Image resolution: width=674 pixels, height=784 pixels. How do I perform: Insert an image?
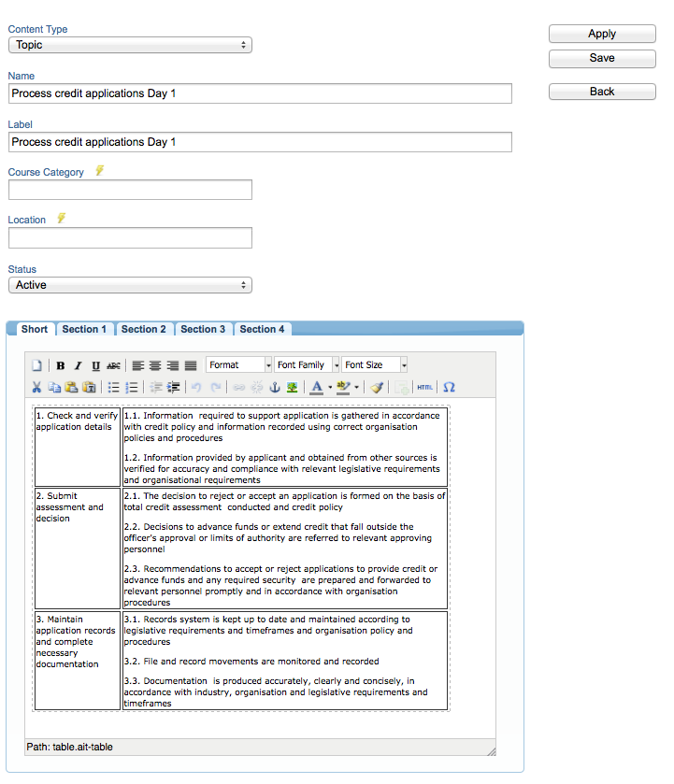click(x=293, y=387)
